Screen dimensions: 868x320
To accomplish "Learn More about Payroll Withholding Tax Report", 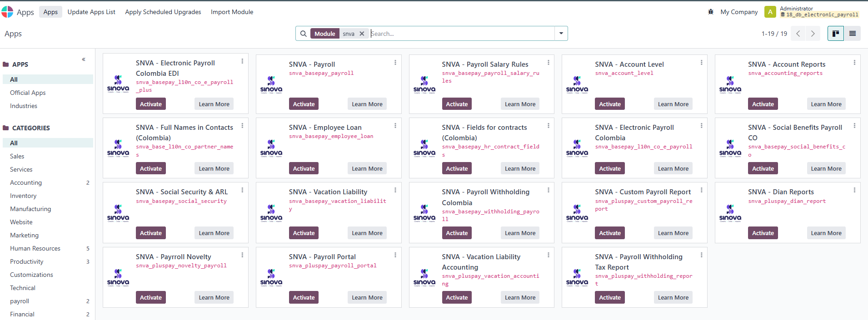I will 673,297.
